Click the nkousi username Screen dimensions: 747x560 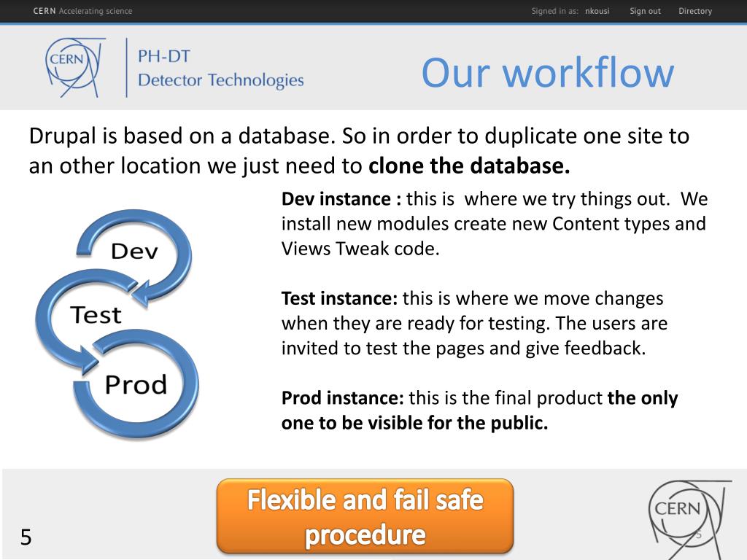tap(597, 11)
